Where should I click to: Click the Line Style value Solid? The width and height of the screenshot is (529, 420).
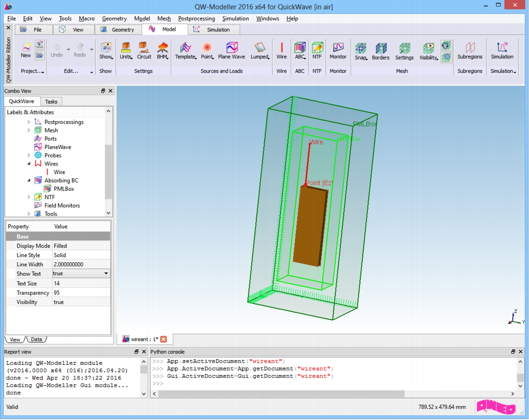click(81, 255)
